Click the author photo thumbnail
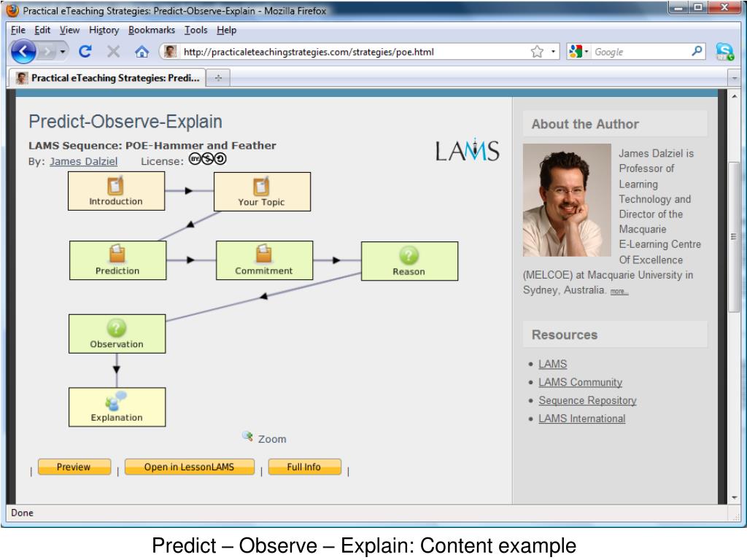This screenshot has width=747, height=560. click(567, 200)
